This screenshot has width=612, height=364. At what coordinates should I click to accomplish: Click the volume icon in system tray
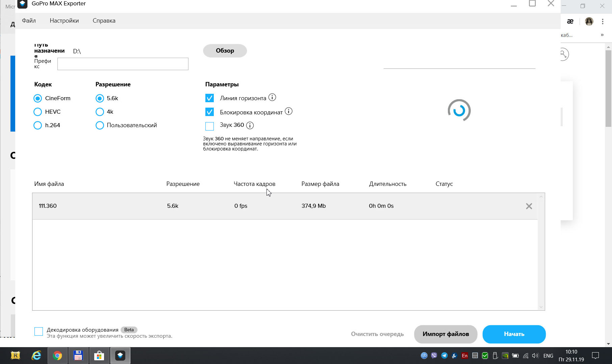[x=535, y=356]
